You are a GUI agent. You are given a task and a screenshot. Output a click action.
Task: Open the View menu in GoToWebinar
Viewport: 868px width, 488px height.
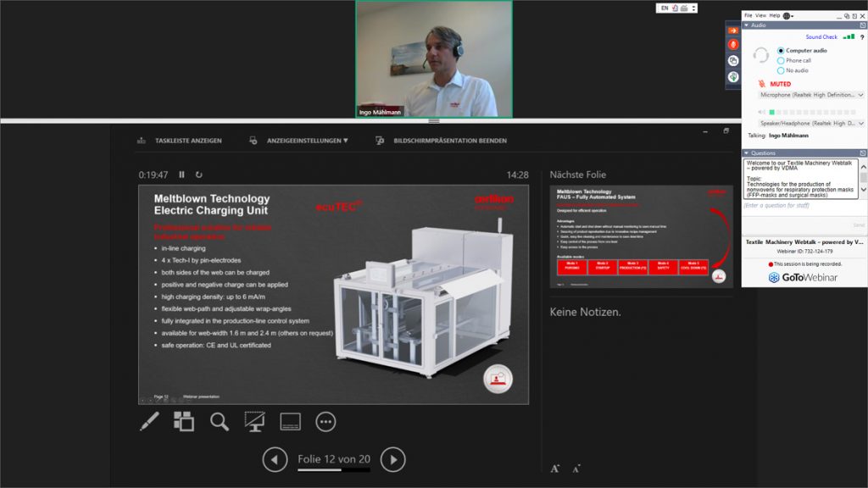click(x=760, y=15)
